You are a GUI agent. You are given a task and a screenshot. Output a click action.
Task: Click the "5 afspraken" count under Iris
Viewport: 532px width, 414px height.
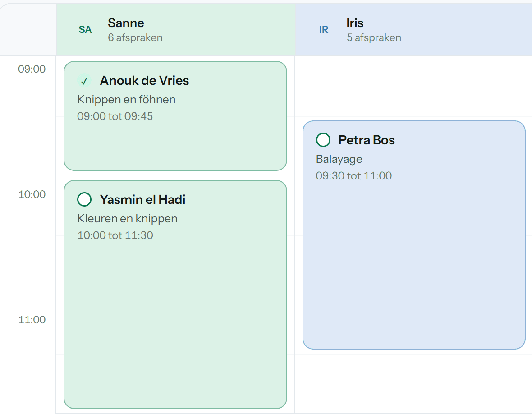[x=374, y=38]
